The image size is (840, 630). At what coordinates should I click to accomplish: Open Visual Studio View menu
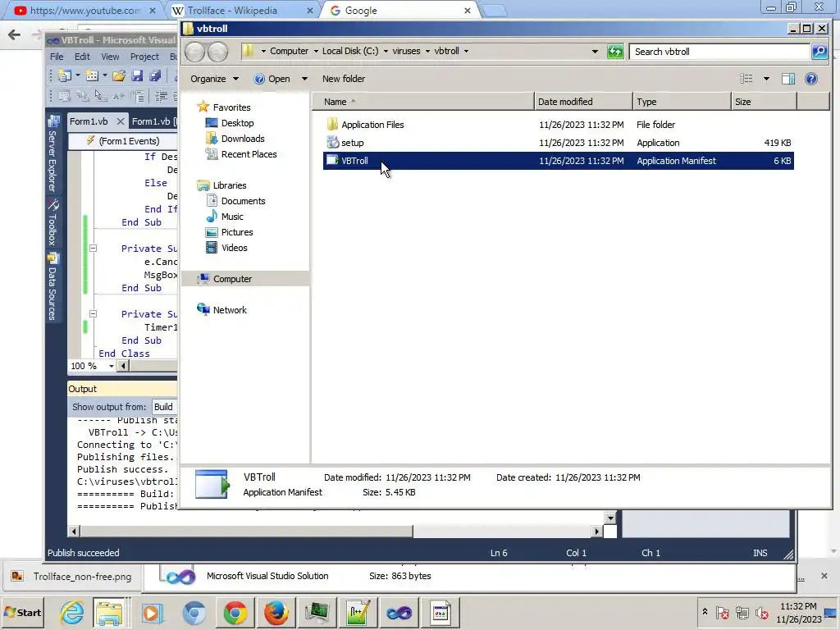[110, 57]
